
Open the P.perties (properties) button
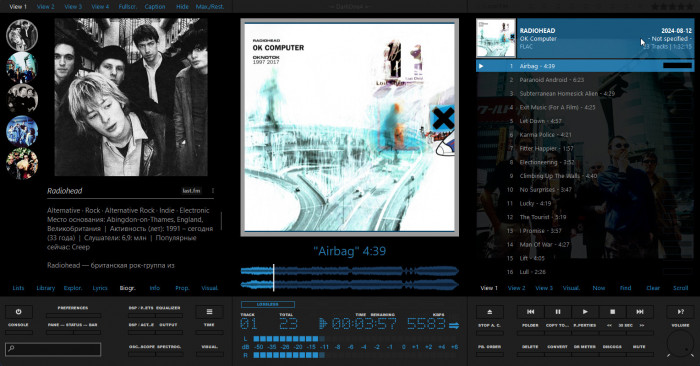[585, 333]
